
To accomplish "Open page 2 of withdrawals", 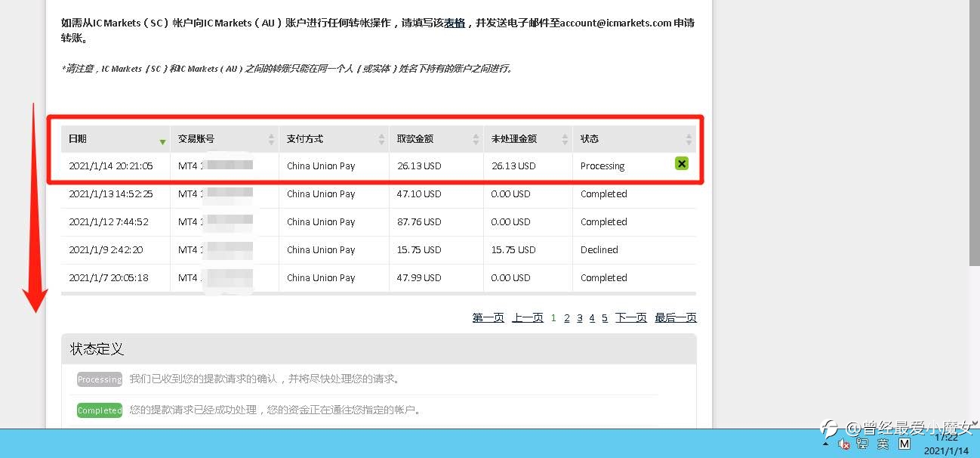I will click(x=567, y=318).
